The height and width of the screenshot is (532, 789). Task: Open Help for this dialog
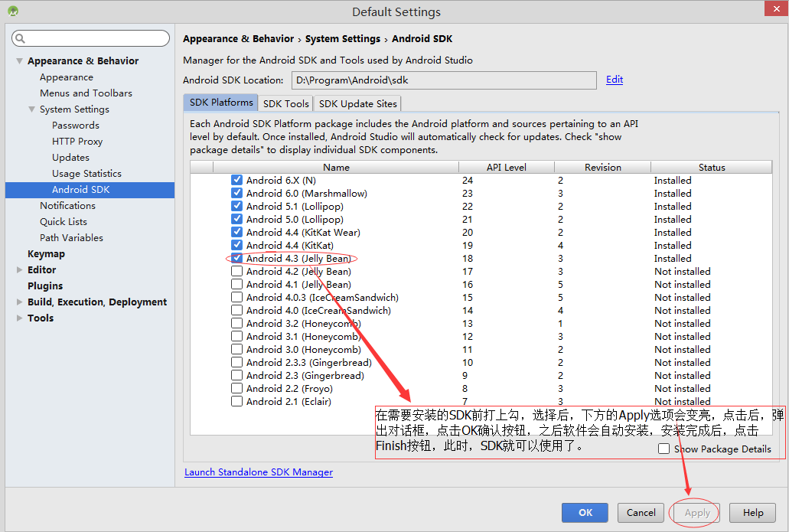pyautogui.click(x=753, y=512)
